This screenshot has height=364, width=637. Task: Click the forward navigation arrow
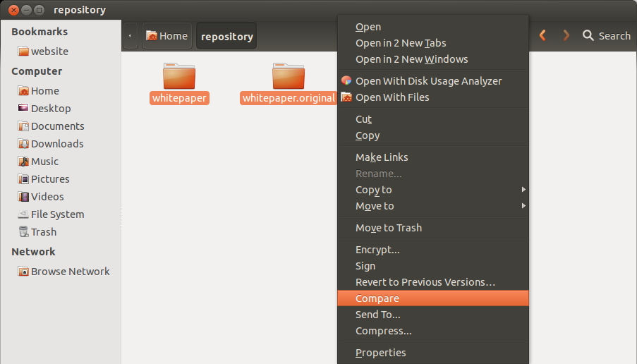pyautogui.click(x=566, y=35)
